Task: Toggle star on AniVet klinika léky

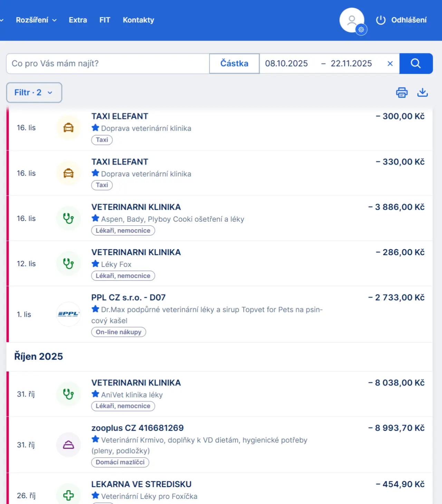Action: coord(95,394)
